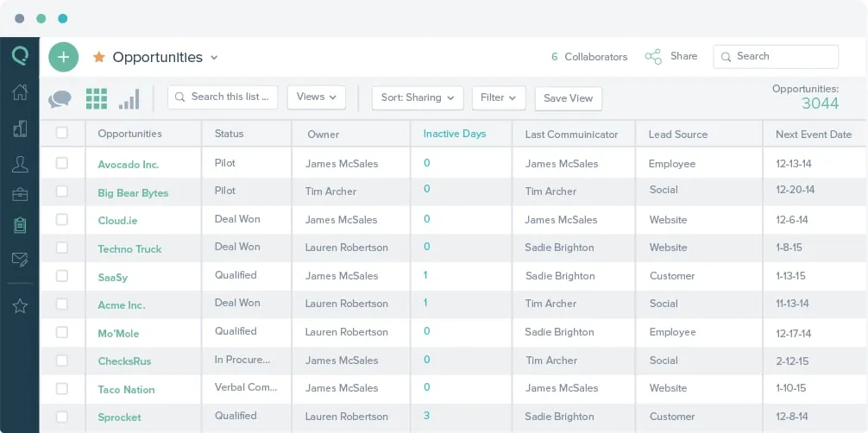Click the 2-12-15 date for ChecksRus
This screenshot has height=433, width=868.
(792, 361)
